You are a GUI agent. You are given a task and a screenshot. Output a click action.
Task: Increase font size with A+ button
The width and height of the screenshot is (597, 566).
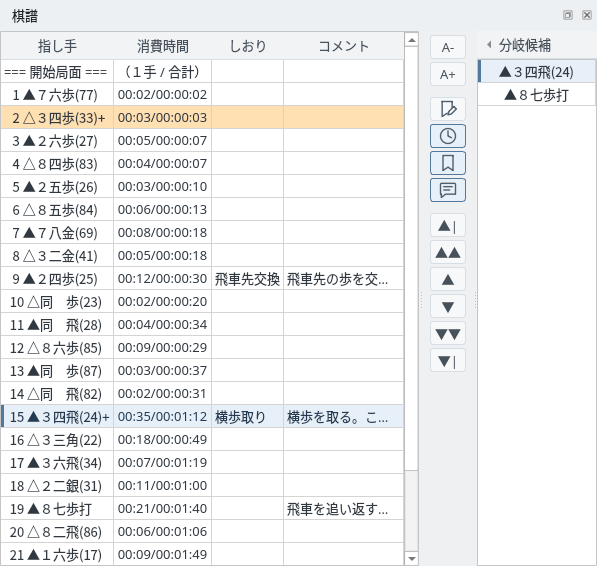448,74
